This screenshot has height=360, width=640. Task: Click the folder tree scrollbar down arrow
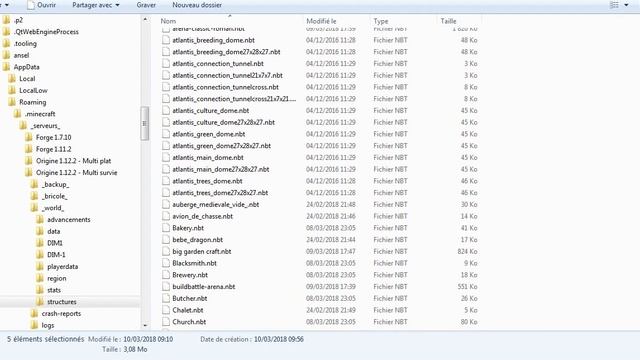(x=145, y=325)
